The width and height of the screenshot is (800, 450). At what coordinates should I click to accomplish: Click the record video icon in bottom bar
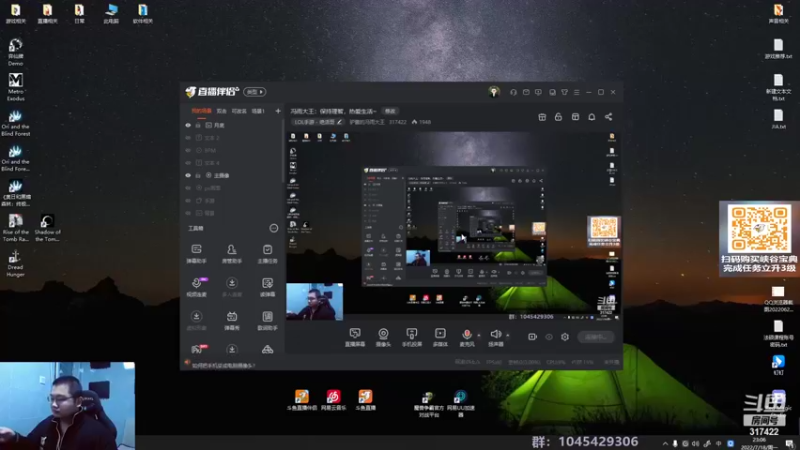coord(532,337)
